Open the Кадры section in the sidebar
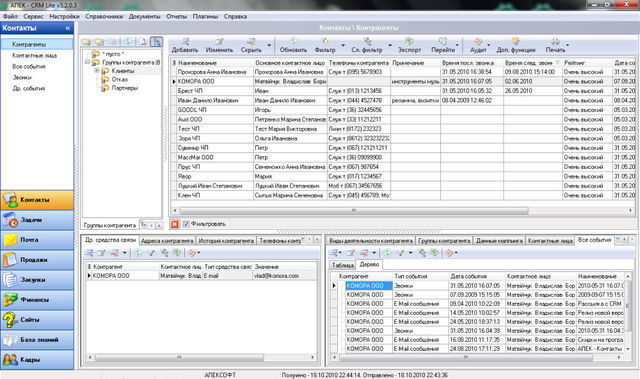The height and width of the screenshot is (379, 640). click(x=37, y=360)
